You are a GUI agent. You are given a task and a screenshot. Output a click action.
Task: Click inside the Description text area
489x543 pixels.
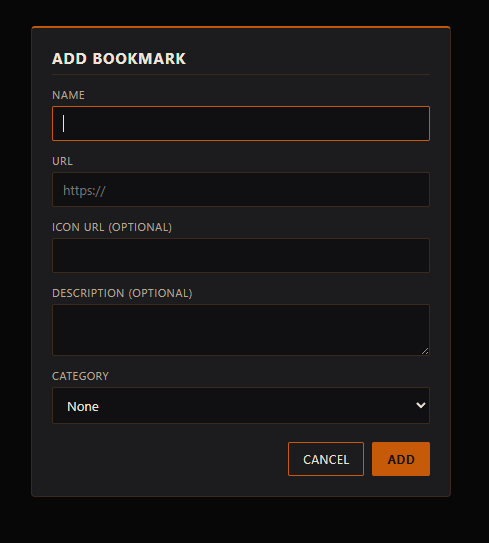coord(241,330)
